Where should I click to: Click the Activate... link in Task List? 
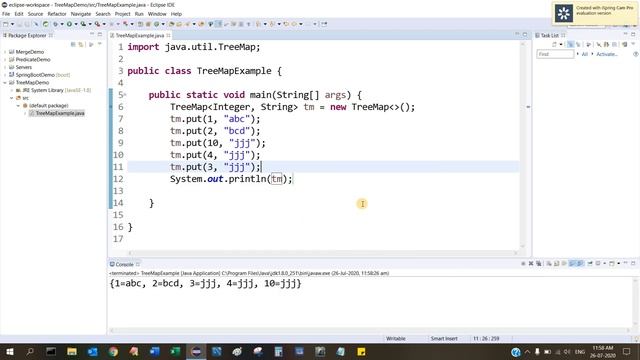(x=607, y=54)
